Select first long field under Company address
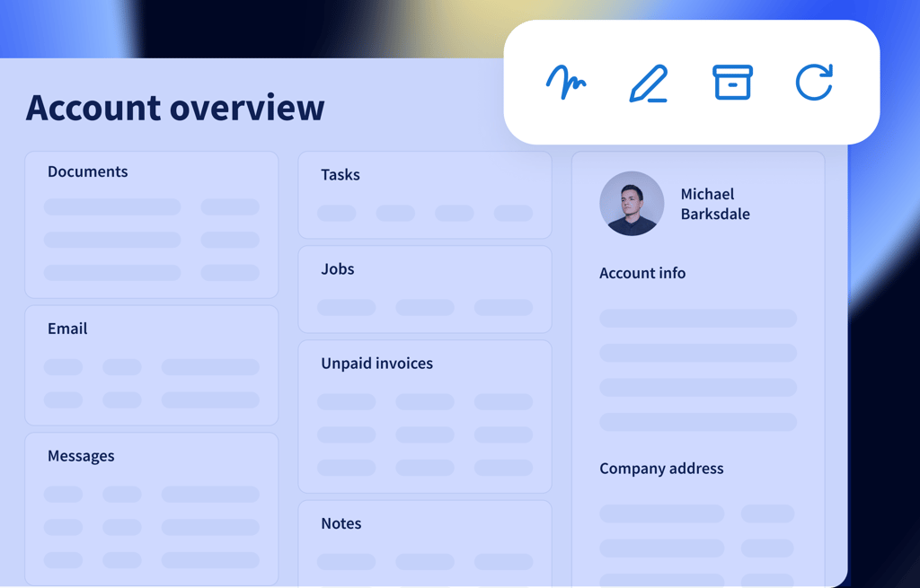 [662, 513]
